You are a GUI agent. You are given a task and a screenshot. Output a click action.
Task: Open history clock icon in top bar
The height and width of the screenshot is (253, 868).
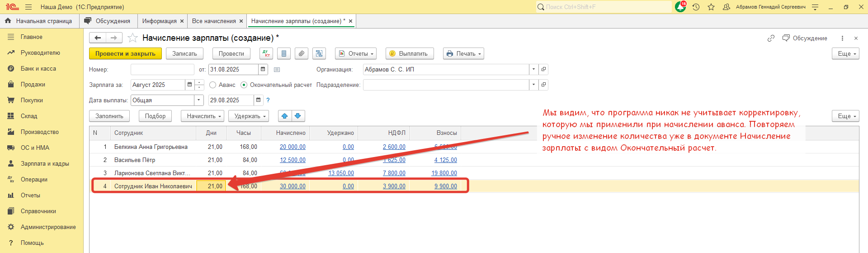tap(696, 7)
